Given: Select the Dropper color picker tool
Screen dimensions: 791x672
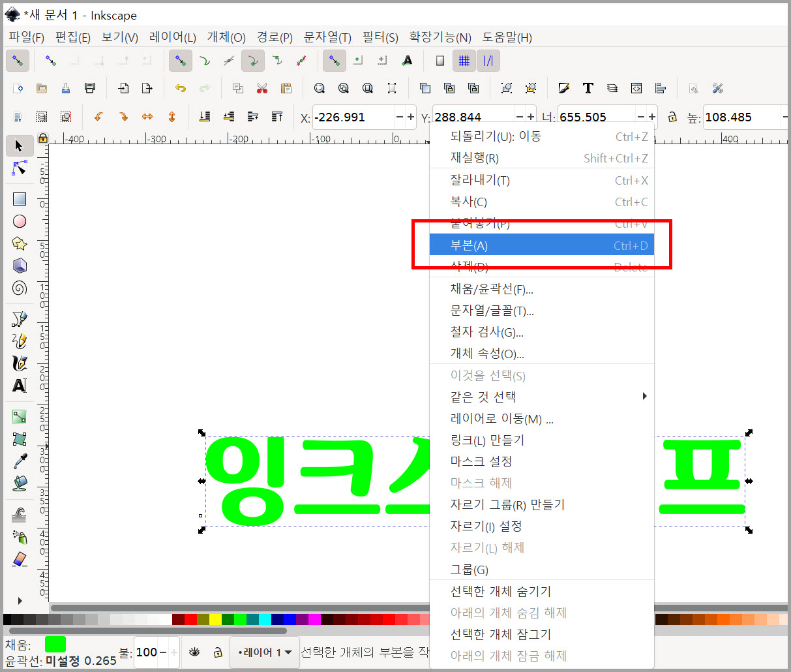Looking at the screenshot, I should pos(20,461).
